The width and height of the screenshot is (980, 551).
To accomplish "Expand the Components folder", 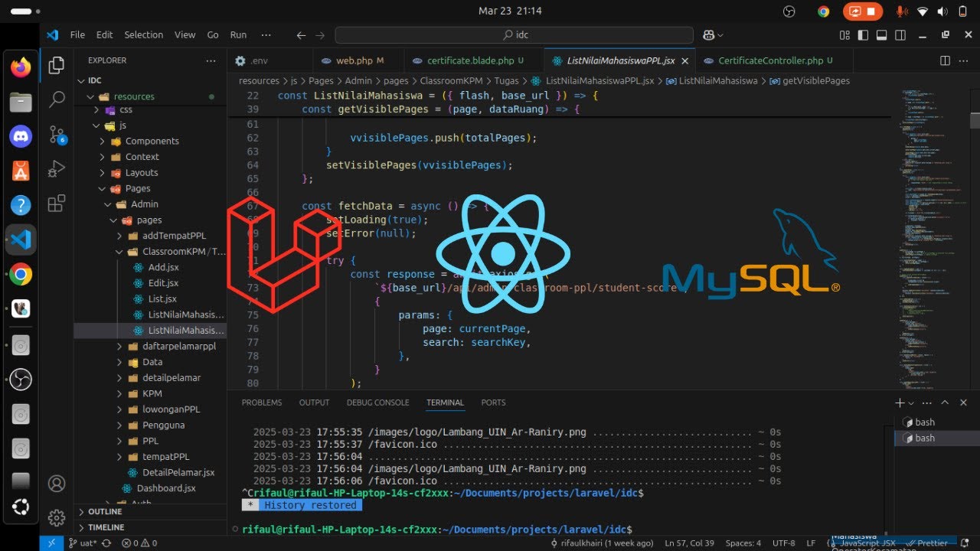I will coord(152,141).
